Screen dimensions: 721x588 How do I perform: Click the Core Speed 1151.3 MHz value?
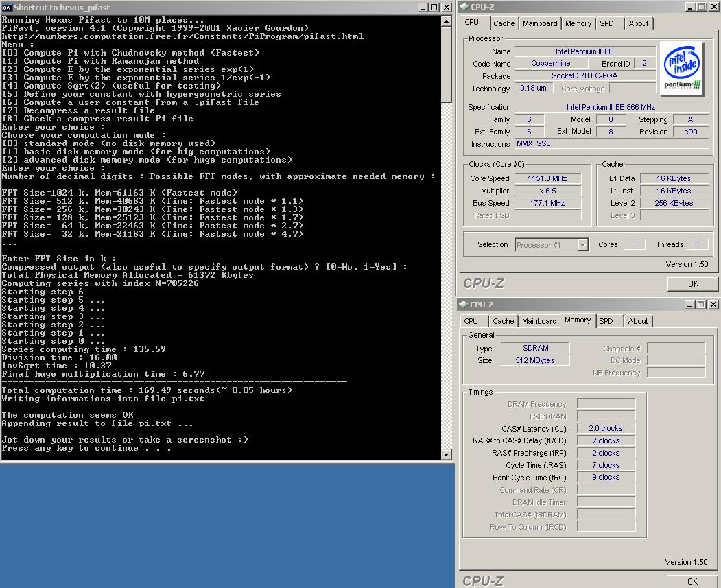pos(547,178)
